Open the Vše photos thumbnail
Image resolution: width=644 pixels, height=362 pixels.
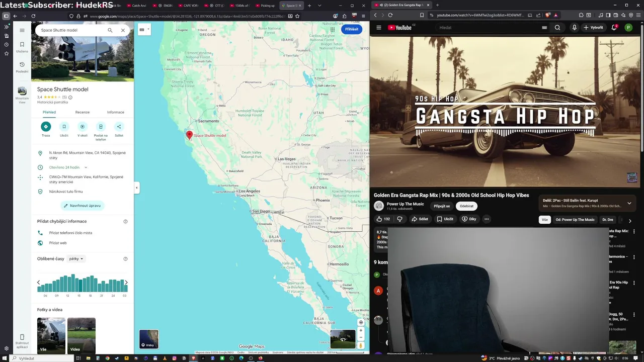click(x=51, y=335)
